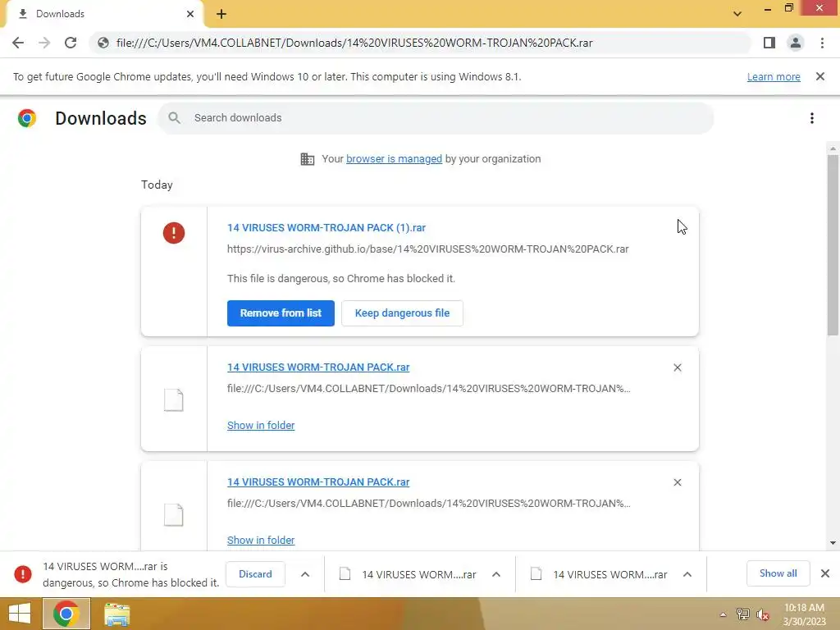Select the Downloads tab

pos(104,14)
